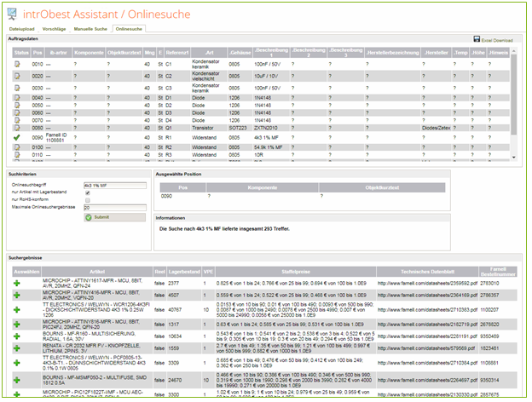Click Farnell order number 1100207
The height and width of the screenshot is (402, 532).
click(489, 309)
